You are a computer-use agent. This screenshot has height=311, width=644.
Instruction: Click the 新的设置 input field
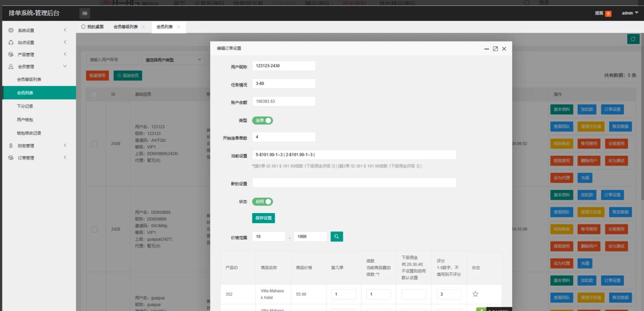[354, 183]
